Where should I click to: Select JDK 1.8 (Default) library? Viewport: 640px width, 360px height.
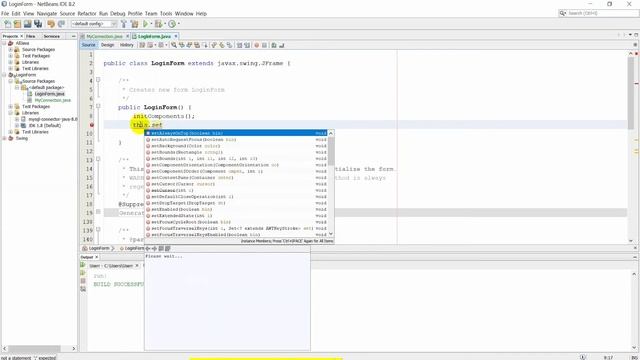point(45,126)
